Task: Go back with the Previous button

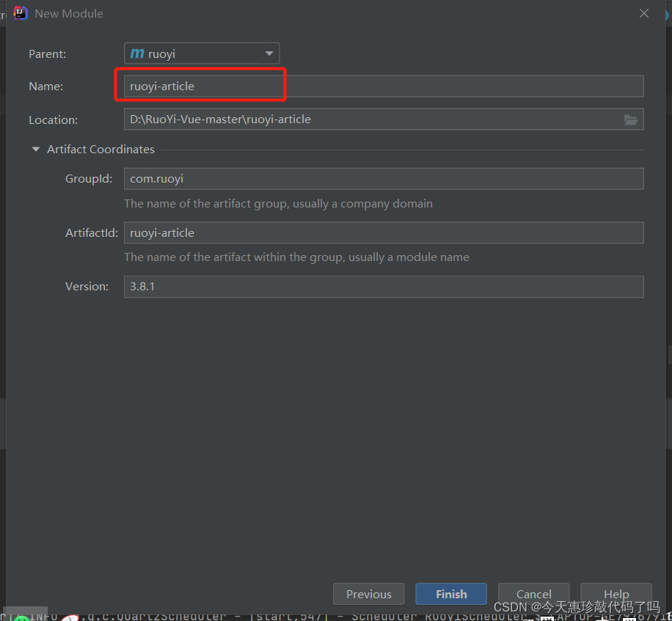Action: [x=368, y=594]
